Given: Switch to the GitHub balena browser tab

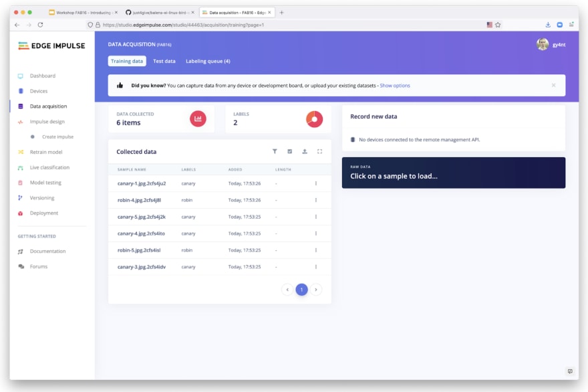Looking at the screenshot, I should (160, 13).
